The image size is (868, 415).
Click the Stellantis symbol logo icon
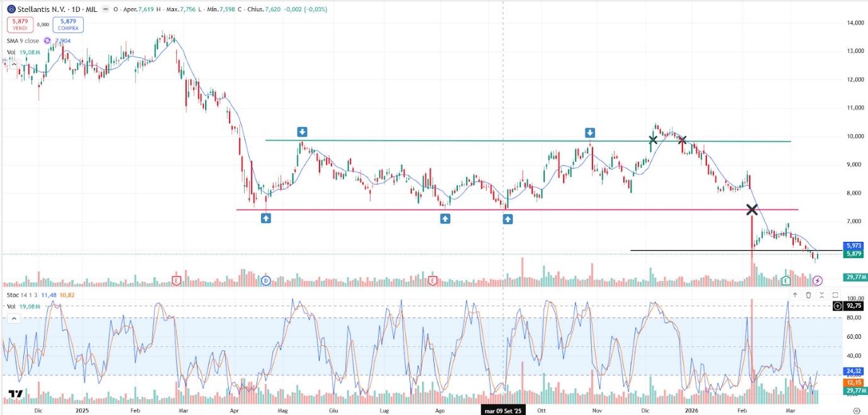click(11, 9)
